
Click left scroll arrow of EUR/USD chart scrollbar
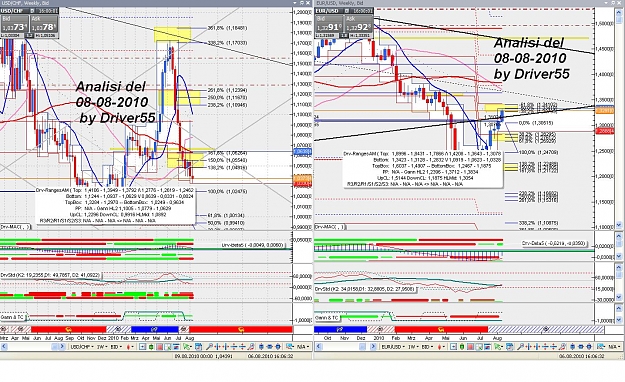pos(319,347)
